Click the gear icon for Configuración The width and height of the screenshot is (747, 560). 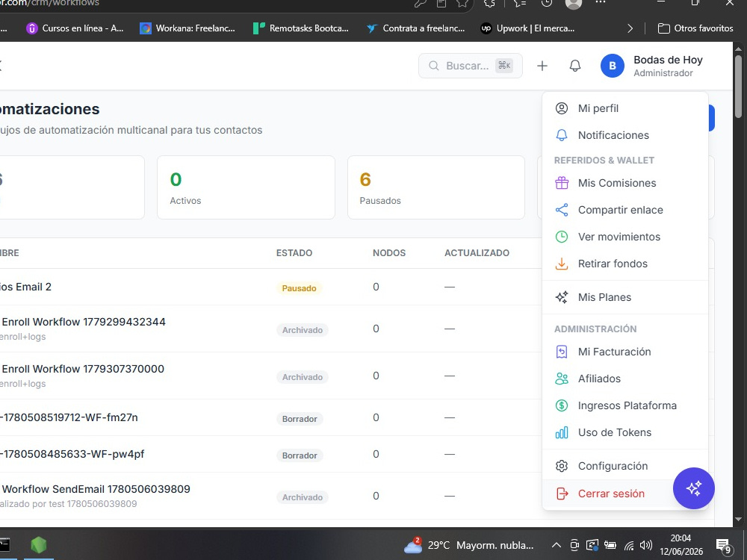tap(562, 466)
